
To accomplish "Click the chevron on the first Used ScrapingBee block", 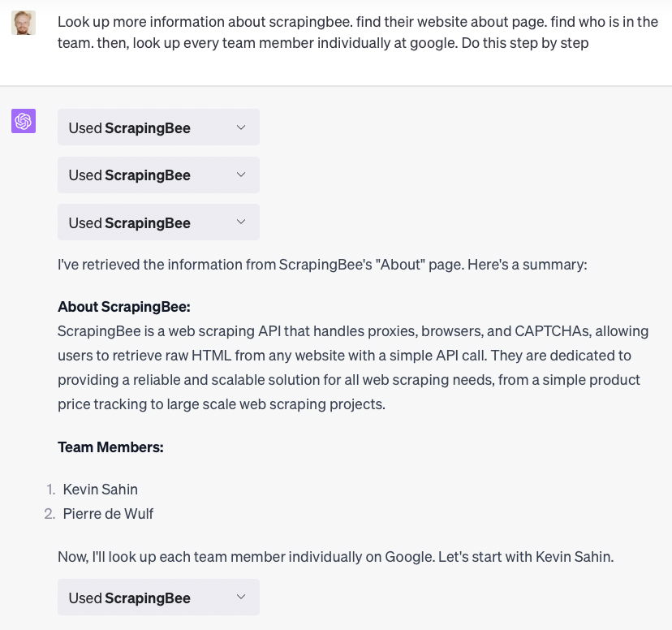I will (241, 127).
